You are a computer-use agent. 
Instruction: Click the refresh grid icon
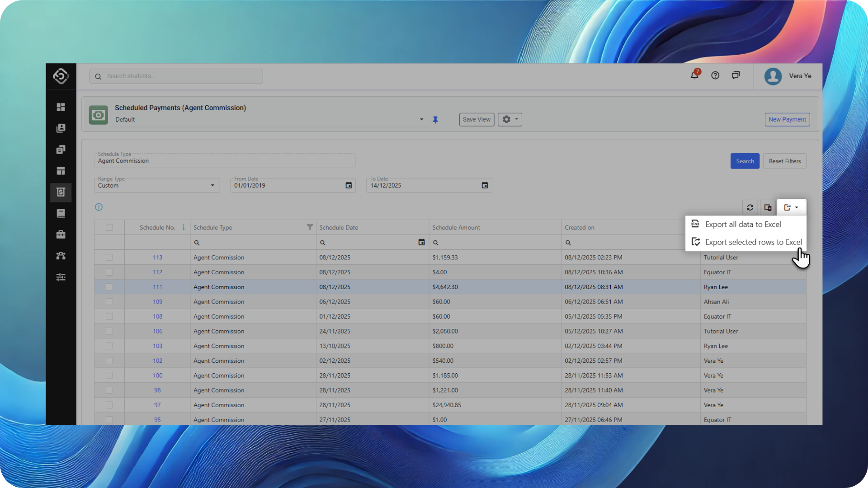750,207
